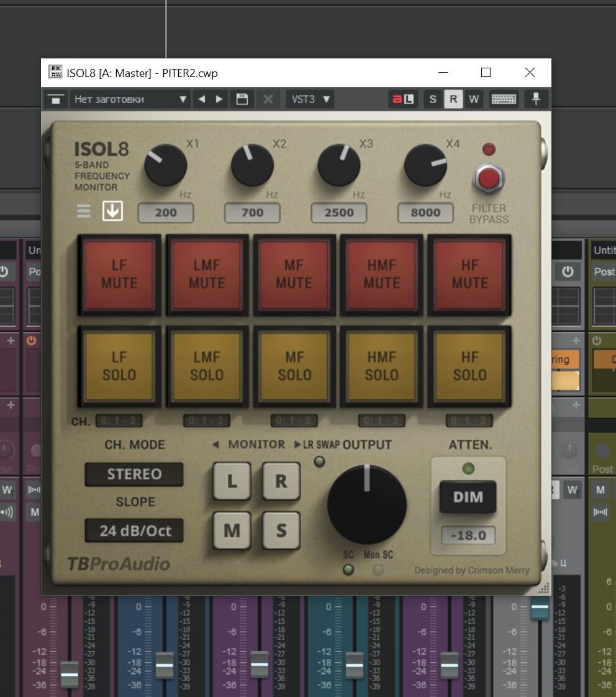Delete preset with X icon
This screenshot has width=616, height=697.
coord(268,99)
